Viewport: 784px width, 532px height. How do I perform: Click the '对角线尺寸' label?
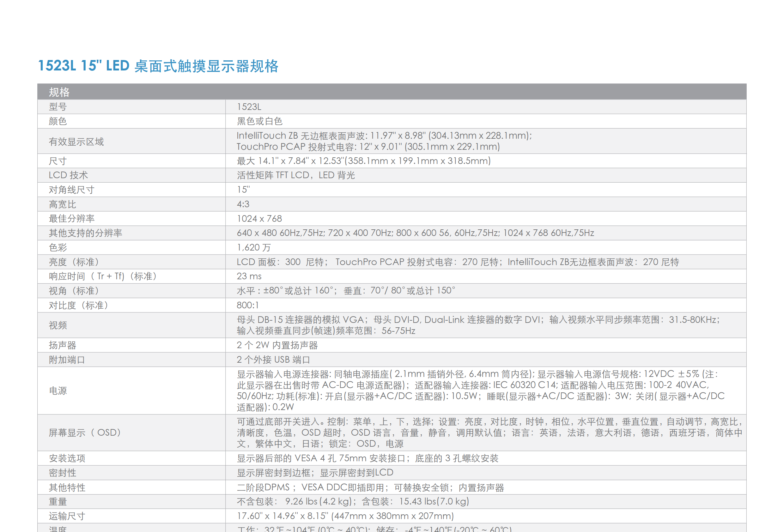(x=71, y=190)
